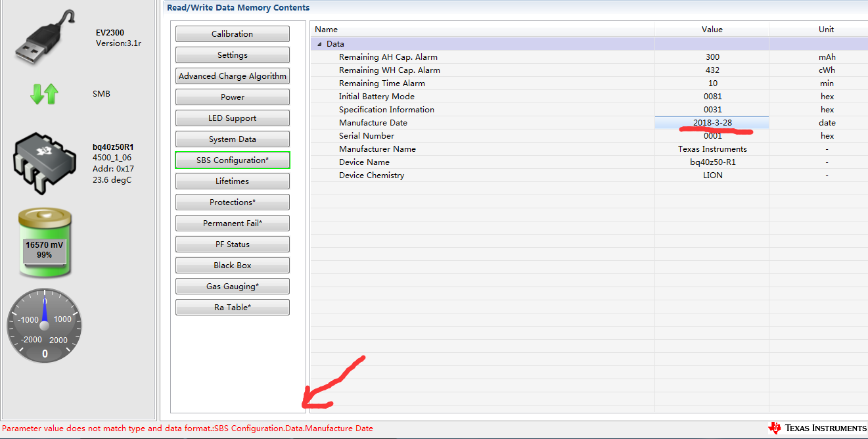Viewport: 868px width, 439px height.
Task: Click the Manufacturer Name row name
Action: point(377,149)
